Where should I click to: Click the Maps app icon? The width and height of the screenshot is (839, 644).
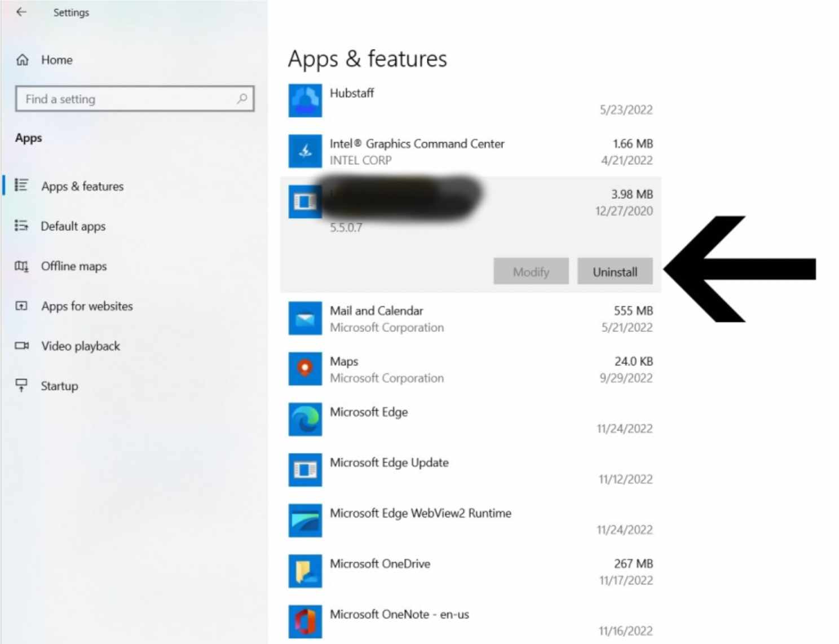pyautogui.click(x=305, y=369)
